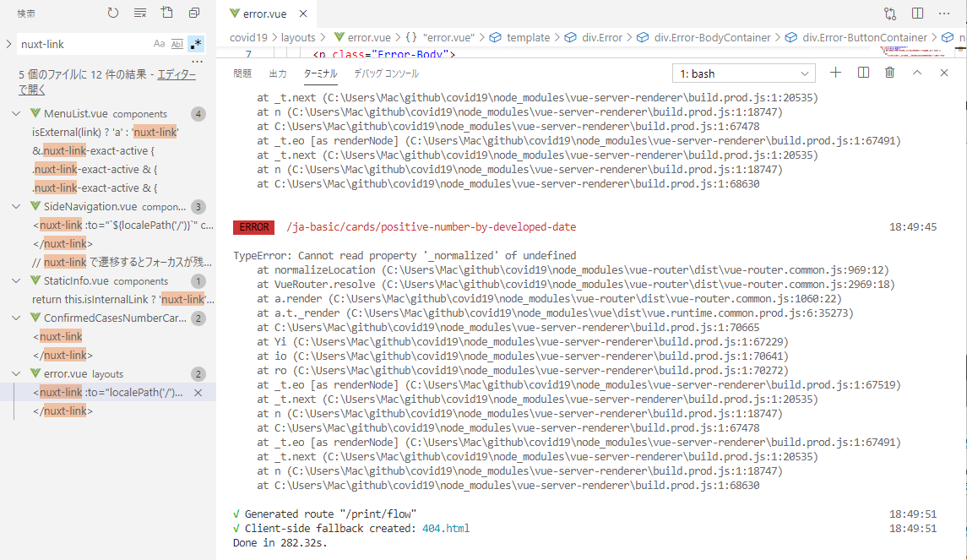The image size is (967, 560).
Task: Toggle Match Case option
Action: pos(159,44)
